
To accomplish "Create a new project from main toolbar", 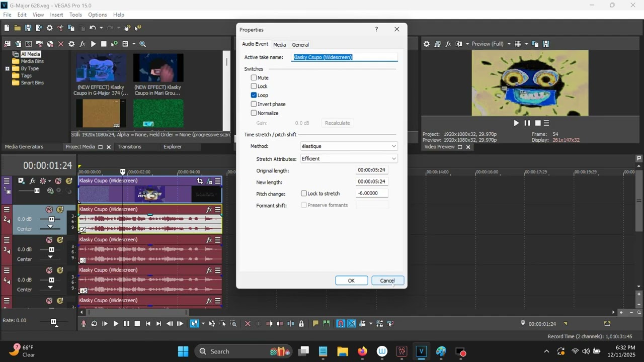I will pos(7,28).
